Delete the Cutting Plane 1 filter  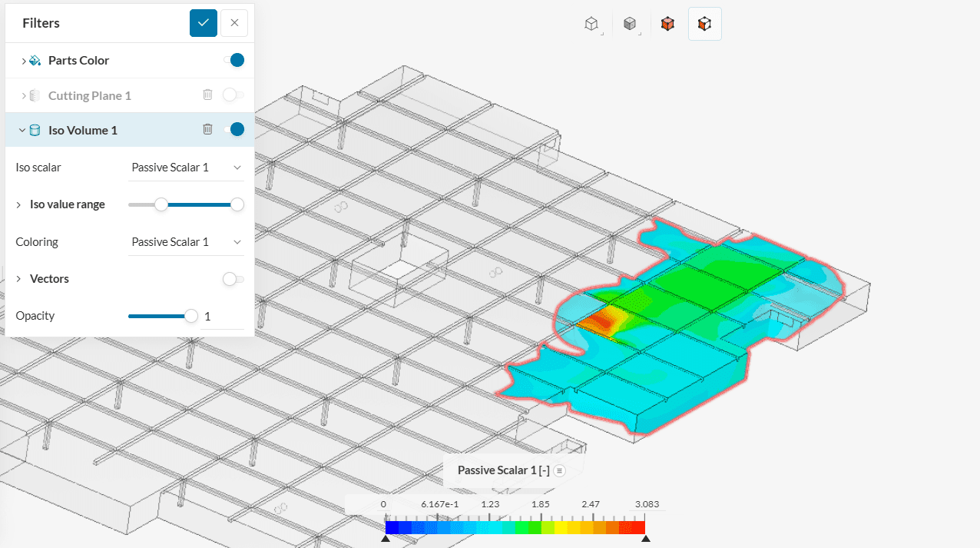pyautogui.click(x=207, y=95)
